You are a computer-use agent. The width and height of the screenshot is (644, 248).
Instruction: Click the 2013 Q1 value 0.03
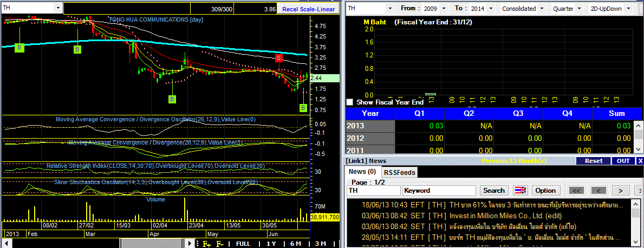[x=436, y=126]
